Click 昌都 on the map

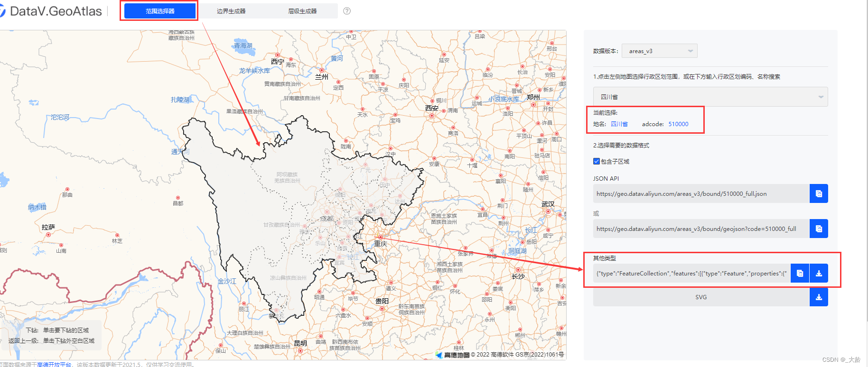(178, 203)
